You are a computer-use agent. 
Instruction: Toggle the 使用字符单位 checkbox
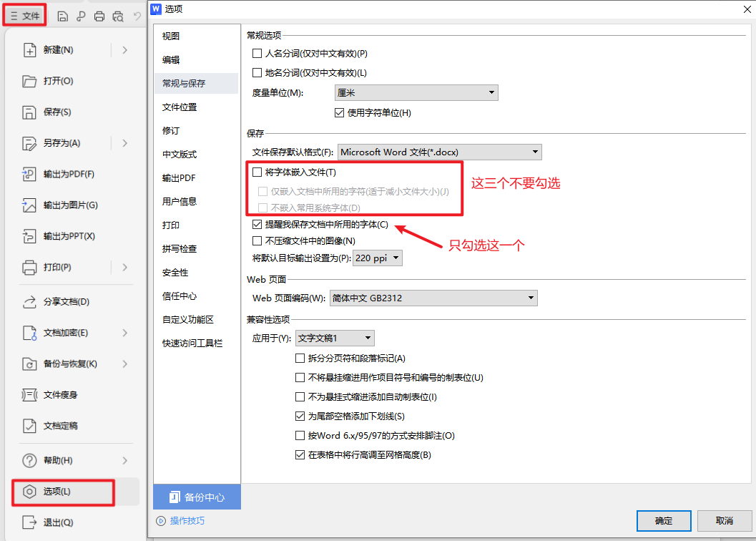(x=340, y=112)
